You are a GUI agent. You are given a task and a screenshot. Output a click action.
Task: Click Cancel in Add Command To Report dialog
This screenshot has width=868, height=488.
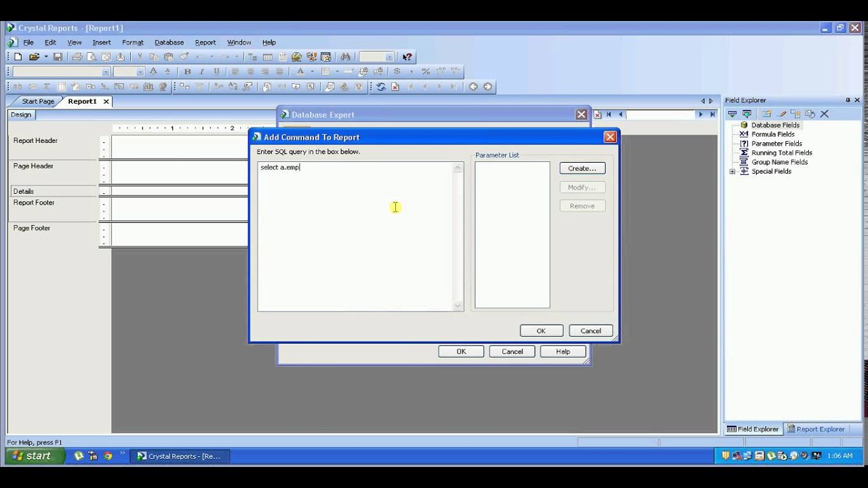(591, 331)
